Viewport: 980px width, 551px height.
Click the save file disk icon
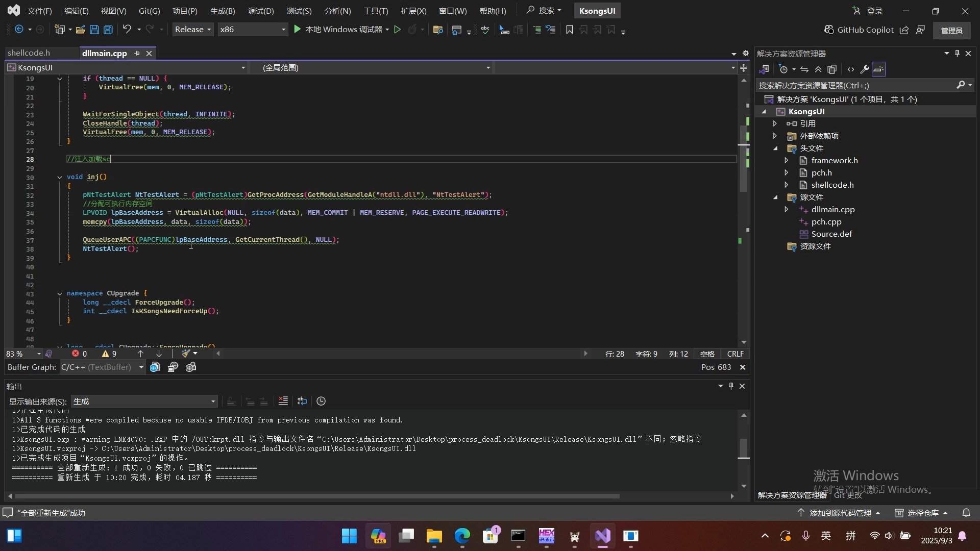(x=94, y=30)
